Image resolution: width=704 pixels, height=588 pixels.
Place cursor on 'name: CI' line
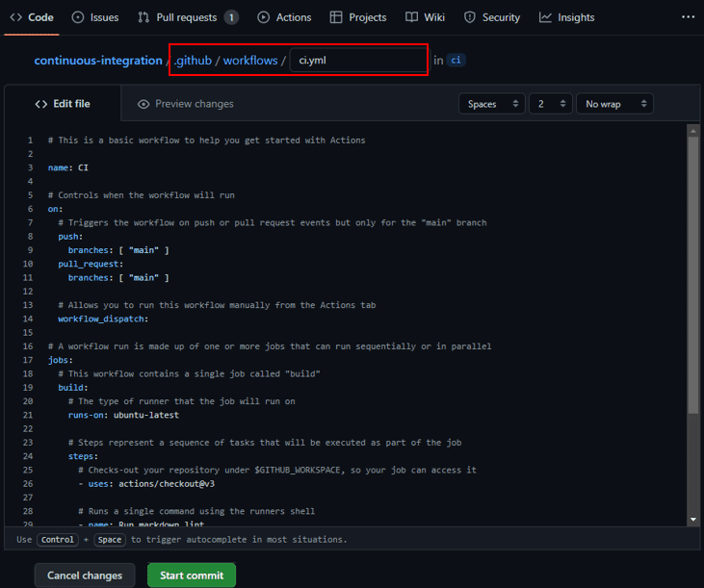click(68, 167)
